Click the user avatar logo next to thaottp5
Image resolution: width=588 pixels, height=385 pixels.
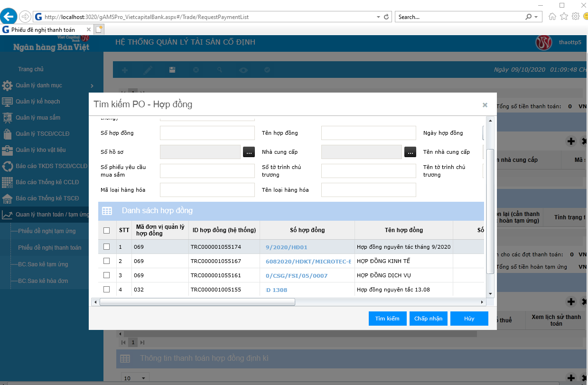[544, 43]
